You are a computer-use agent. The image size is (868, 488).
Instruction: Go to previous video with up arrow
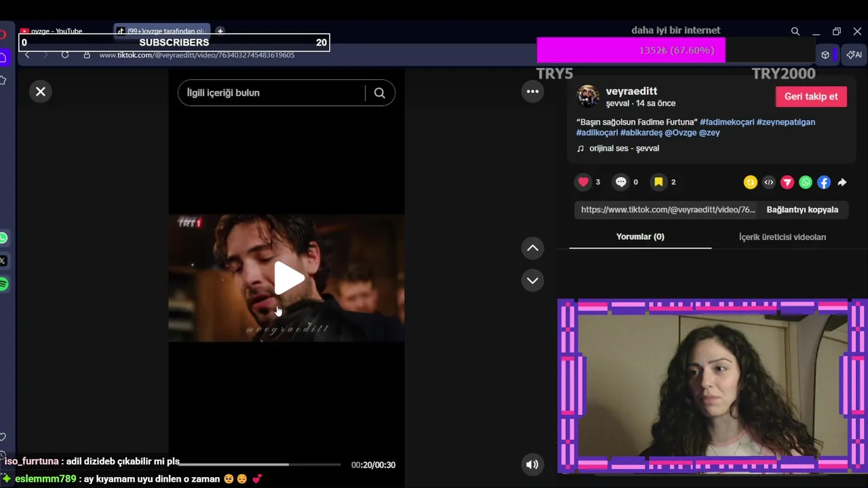(532, 248)
